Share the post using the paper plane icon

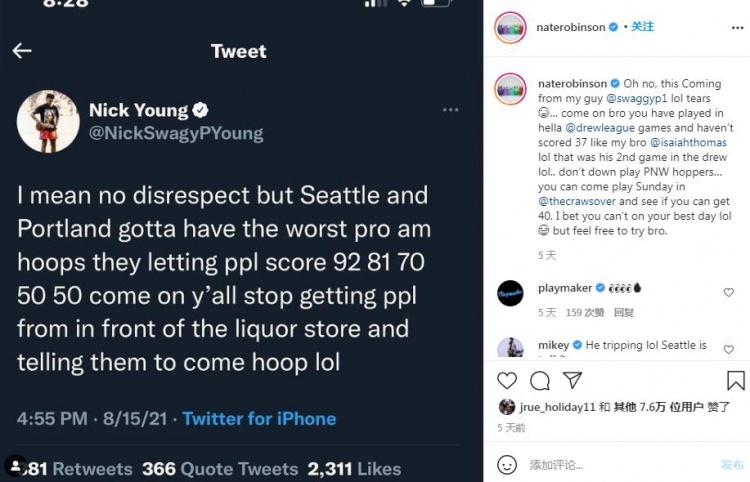573,380
